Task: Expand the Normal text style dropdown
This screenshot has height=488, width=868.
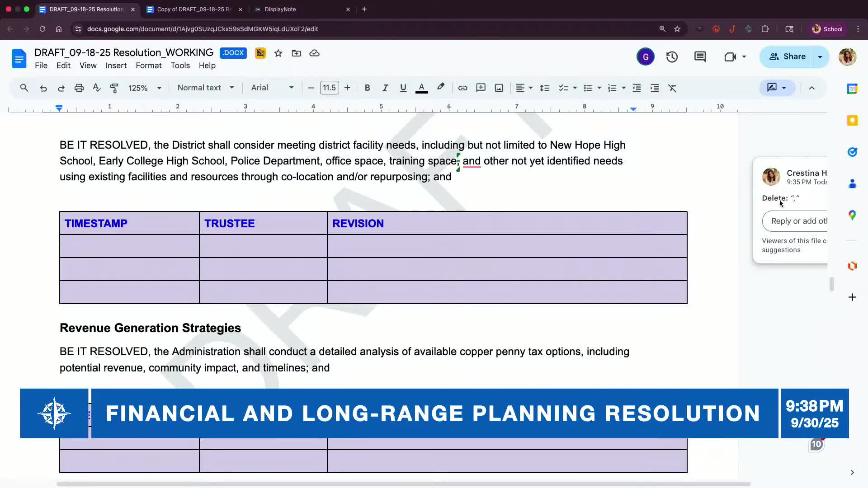Action: (x=206, y=88)
